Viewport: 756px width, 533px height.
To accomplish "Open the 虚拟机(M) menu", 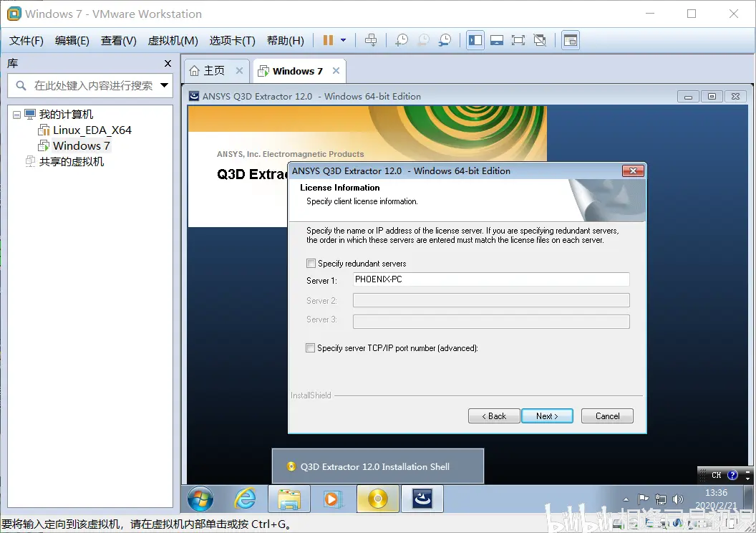I will click(x=173, y=40).
